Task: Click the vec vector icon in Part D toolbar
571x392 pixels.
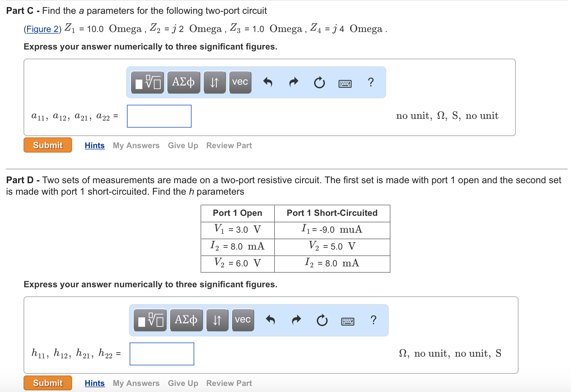Action: click(x=242, y=320)
